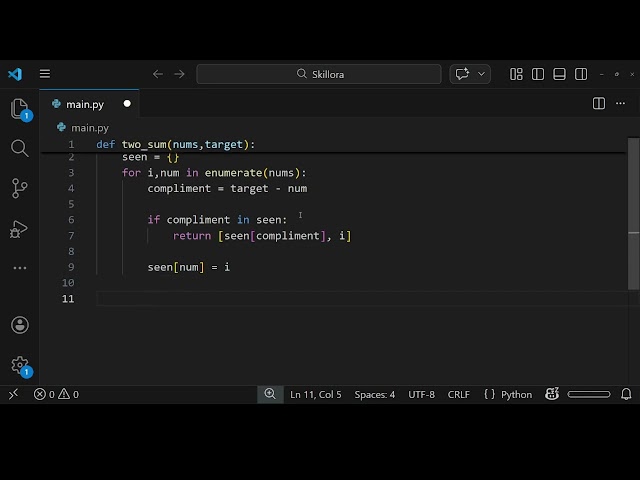Viewport: 640px width, 480px height.
Task: Show additional views via the activity bar ellipsis
Action: [x=20, y=268]
